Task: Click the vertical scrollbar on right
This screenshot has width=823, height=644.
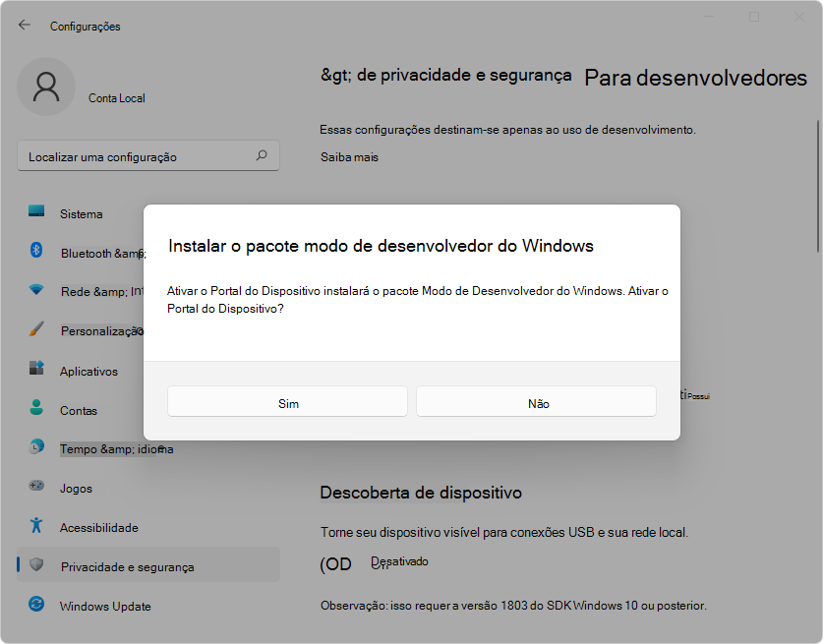Action: coord(818,187)
